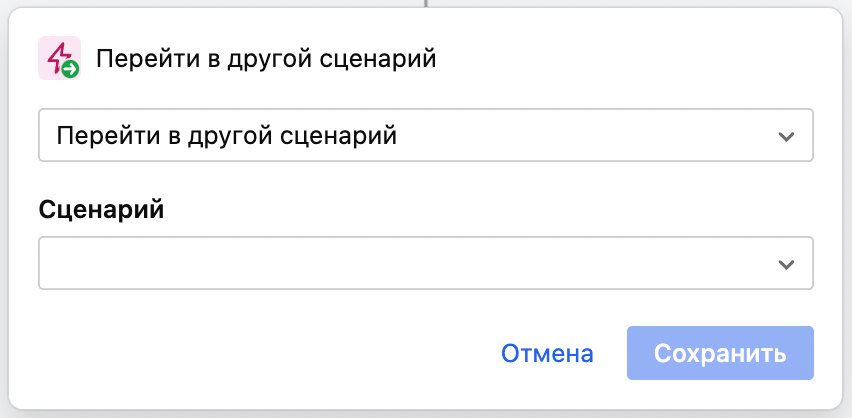Open the empty Сценарий dropdown
Viewport: 852px width, 418px height.
point(425,264)
